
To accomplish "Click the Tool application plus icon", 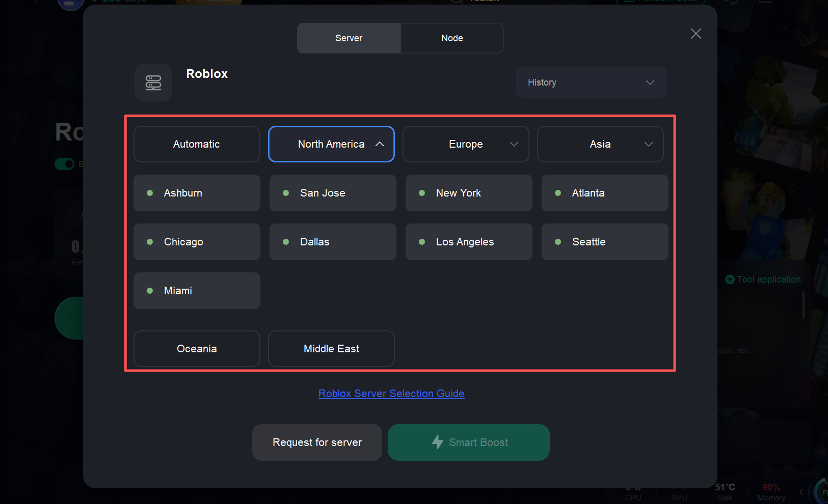I will 730,279.
